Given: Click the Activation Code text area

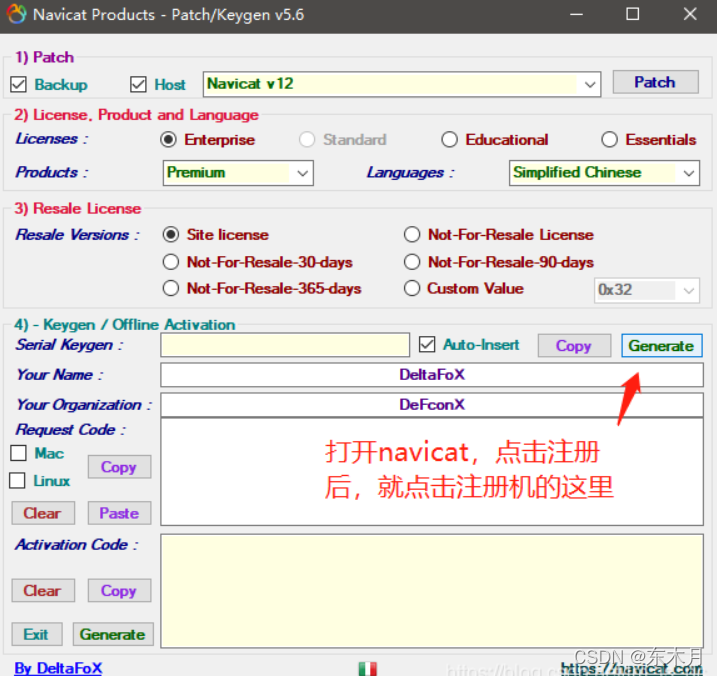Looking at the screenshot, I should click(x=432, y=591).
